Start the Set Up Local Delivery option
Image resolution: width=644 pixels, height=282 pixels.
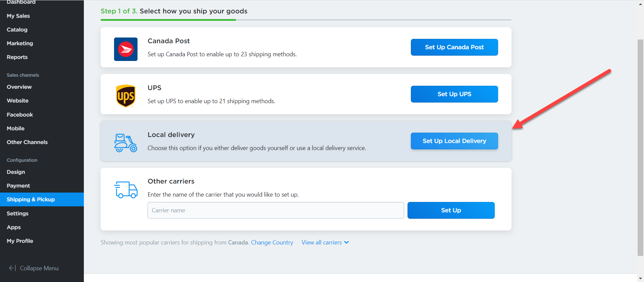(x=454, y=141)
